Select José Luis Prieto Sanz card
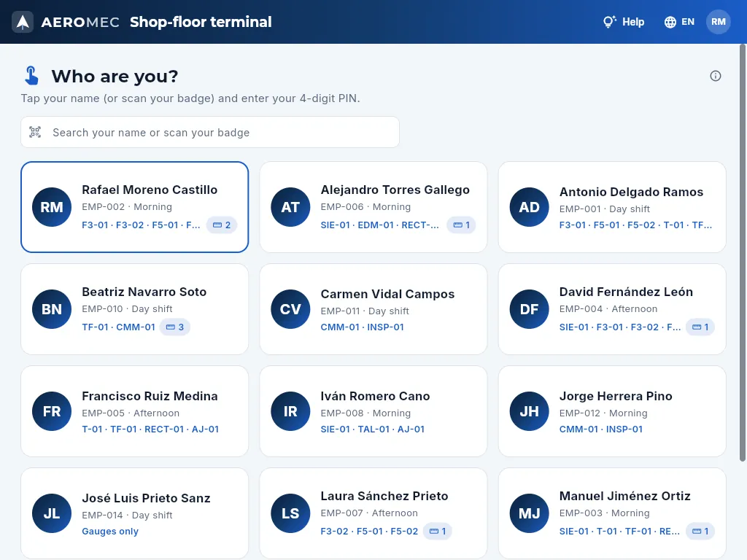This screenshot has width=747, height=560. 135,513
